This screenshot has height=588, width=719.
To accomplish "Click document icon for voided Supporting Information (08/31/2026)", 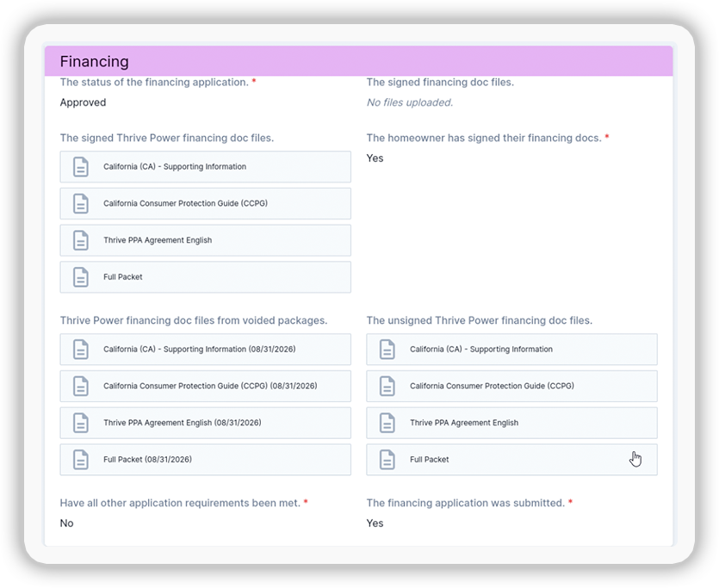I will click(81, 350).
